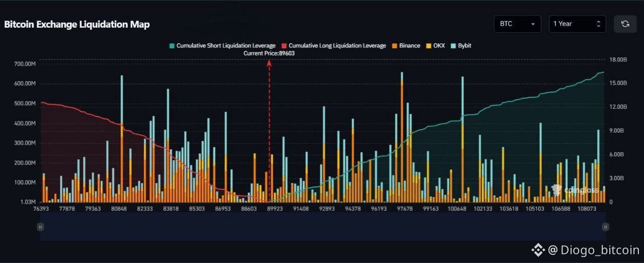Open the 1 Year range selector
Image resolution: width=644 pixels, height=263 pixels.
[577, 24]
